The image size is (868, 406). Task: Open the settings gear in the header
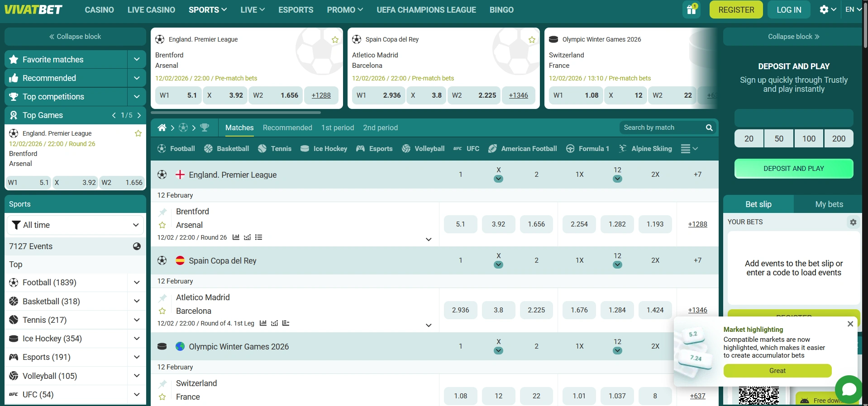point(824,9)
